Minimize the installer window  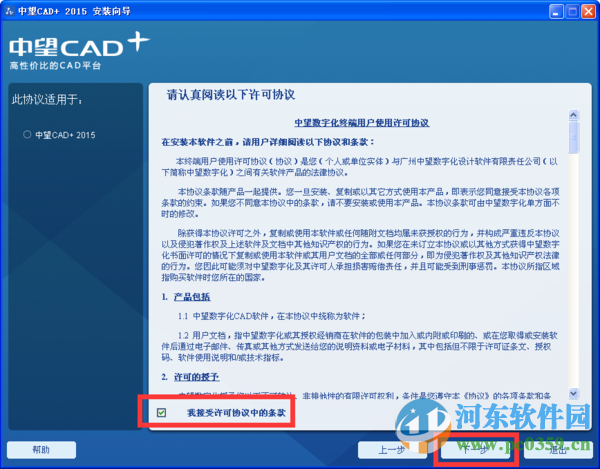point(556,11)
